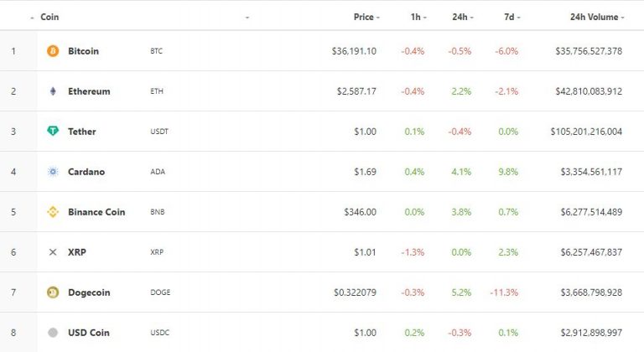Open the Dogecoin name link

89,292
